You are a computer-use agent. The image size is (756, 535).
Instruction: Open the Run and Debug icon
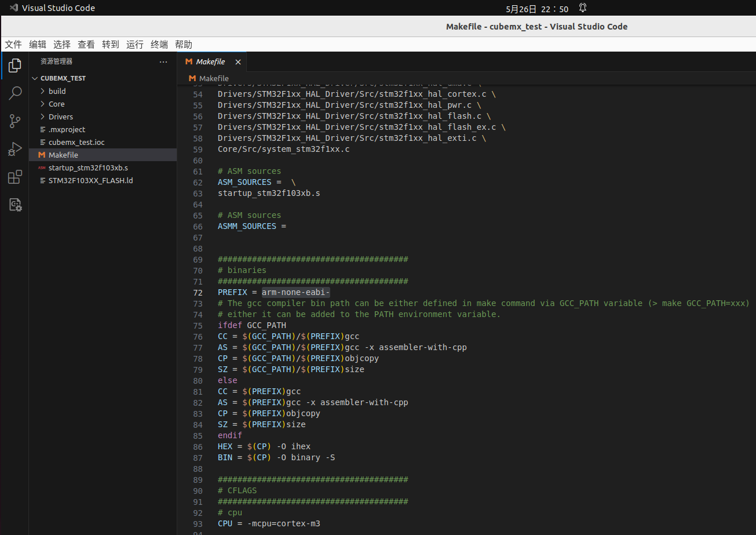pyautogui.click(x=14, y=149)
